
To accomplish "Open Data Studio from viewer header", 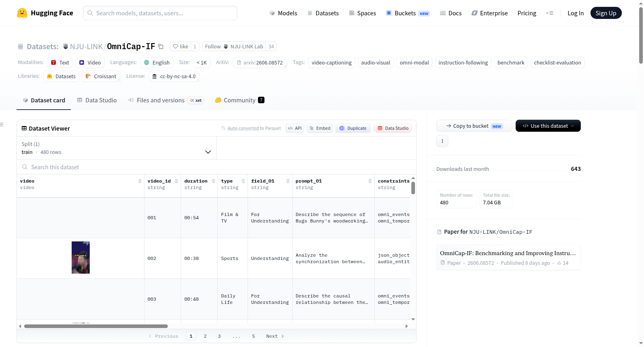I will [x=393, y=128].
